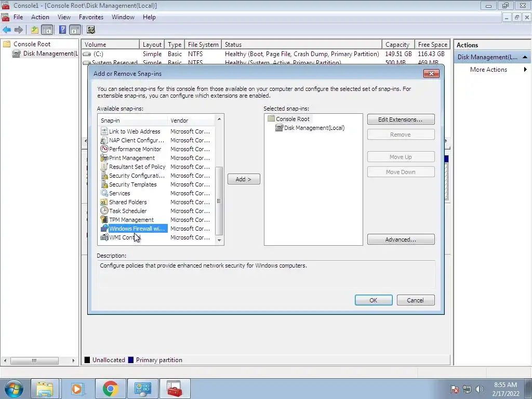Screen dimensions: 532x399
Task: Open Windows Media Player from taskbar
Action: click(77, 389)
